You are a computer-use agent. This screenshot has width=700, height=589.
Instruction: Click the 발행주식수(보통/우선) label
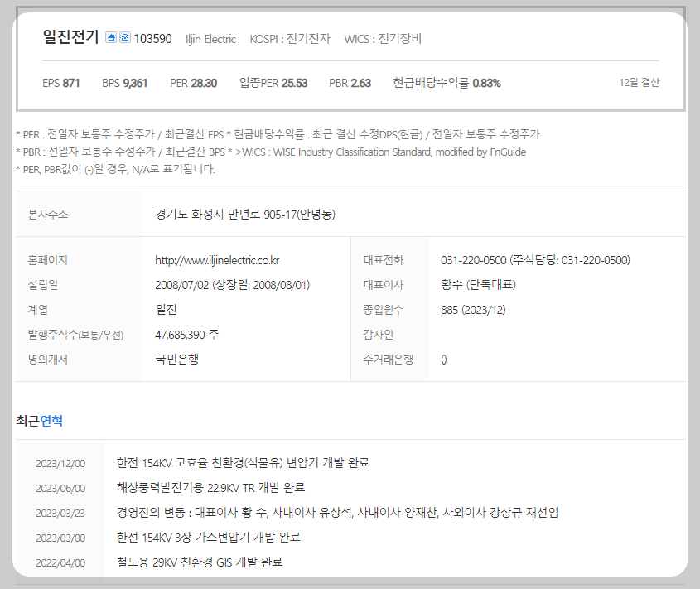[x=75, y=335]
